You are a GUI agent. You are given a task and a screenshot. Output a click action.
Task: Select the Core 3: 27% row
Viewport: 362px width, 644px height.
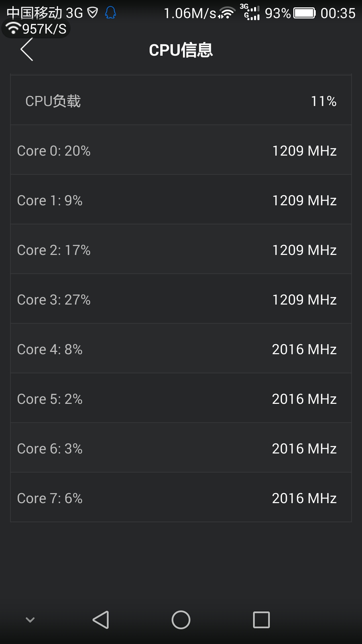181,300
